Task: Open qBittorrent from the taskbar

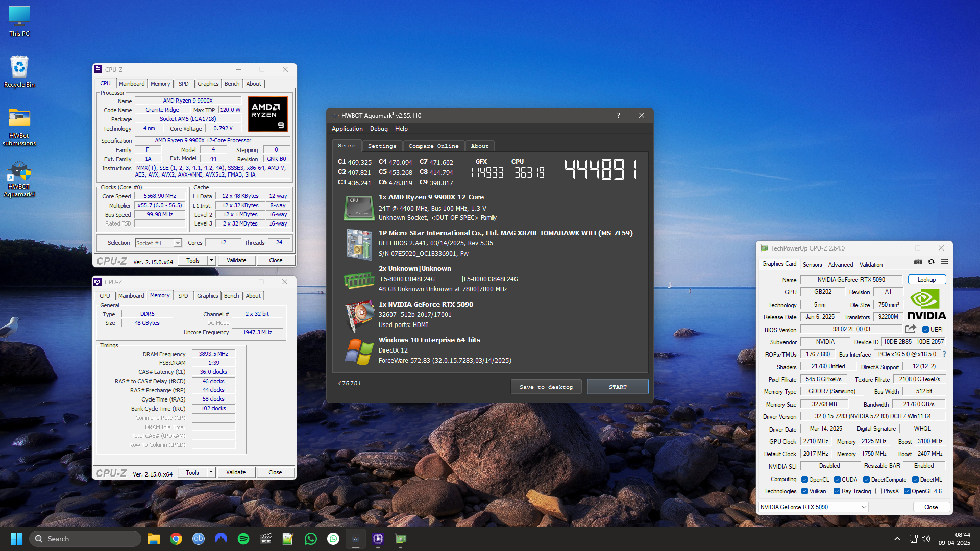Action: (x=199, y=539)
